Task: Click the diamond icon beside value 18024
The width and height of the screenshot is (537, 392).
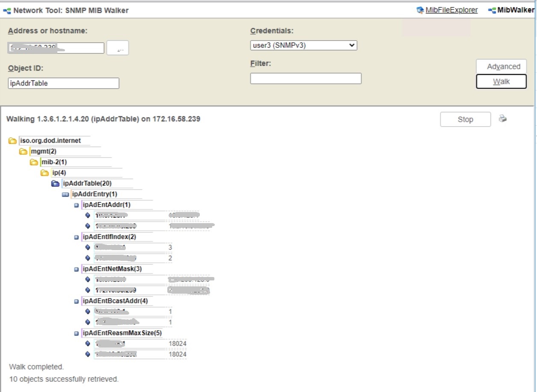Action: click(88, 343)
